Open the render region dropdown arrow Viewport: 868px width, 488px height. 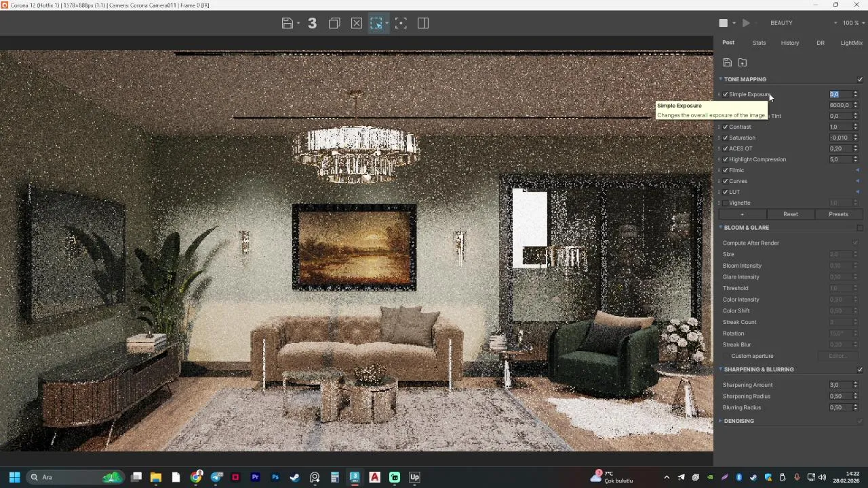coord(387,24)
